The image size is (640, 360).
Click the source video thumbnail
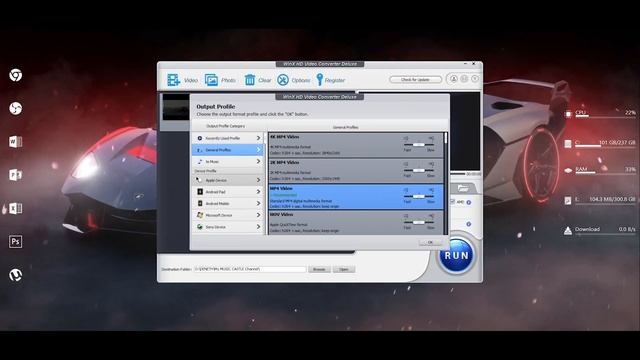point(176,107)
